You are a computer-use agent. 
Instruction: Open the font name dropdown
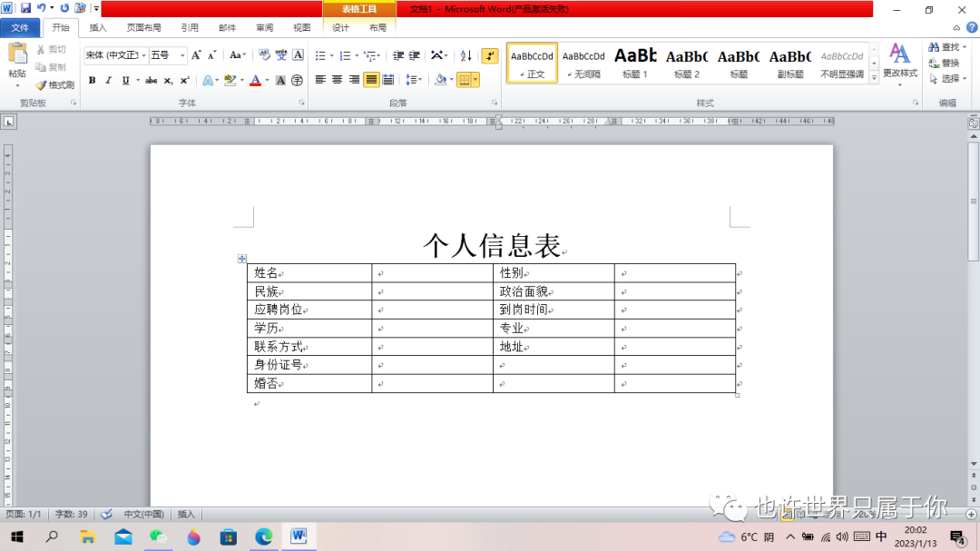[x=143, y=55]
